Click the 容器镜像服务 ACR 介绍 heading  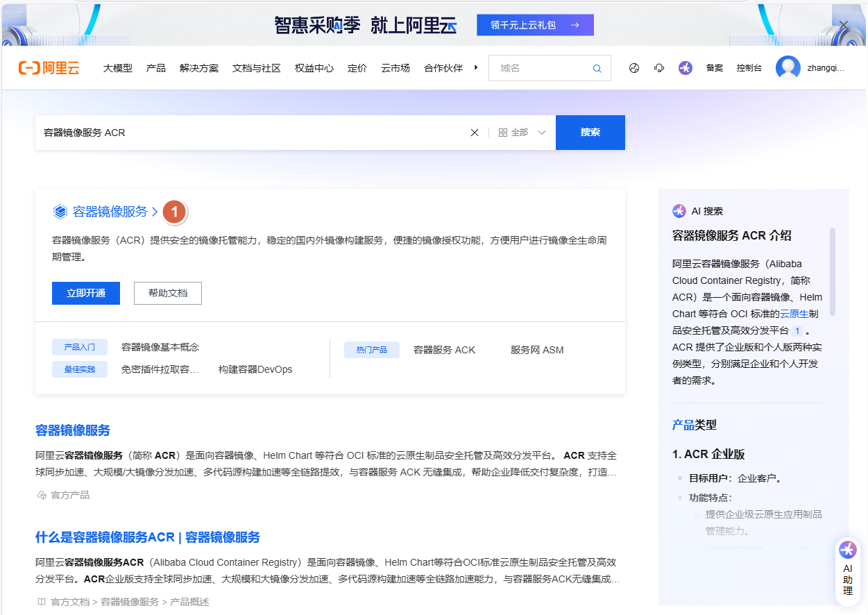(732, 235)
